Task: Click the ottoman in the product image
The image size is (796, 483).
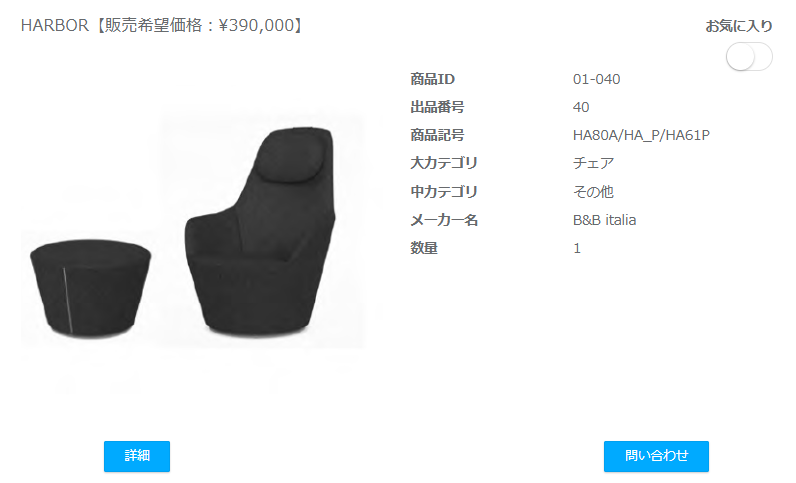Action: point(90,288)
